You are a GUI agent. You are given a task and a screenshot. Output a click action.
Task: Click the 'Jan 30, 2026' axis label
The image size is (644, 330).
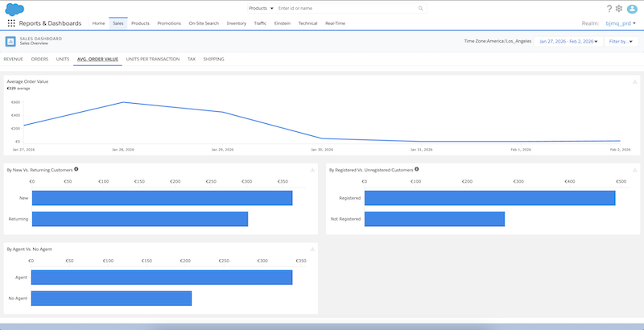pyautogui.click(x=322, y=150)
